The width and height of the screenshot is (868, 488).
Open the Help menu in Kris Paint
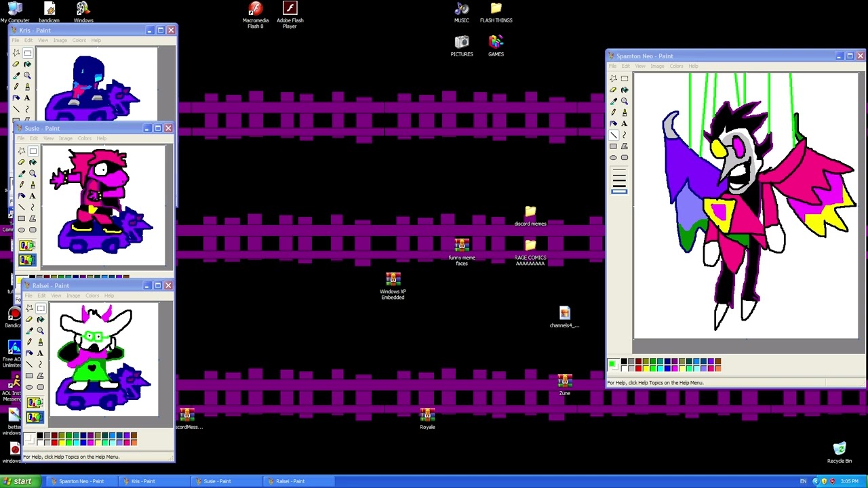[x=96, y=41]
